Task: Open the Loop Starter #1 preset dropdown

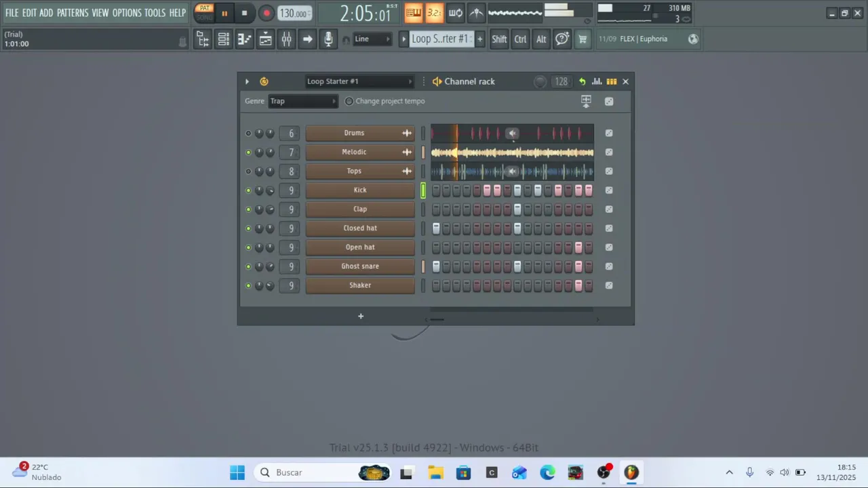Action: tap(359, 81)
